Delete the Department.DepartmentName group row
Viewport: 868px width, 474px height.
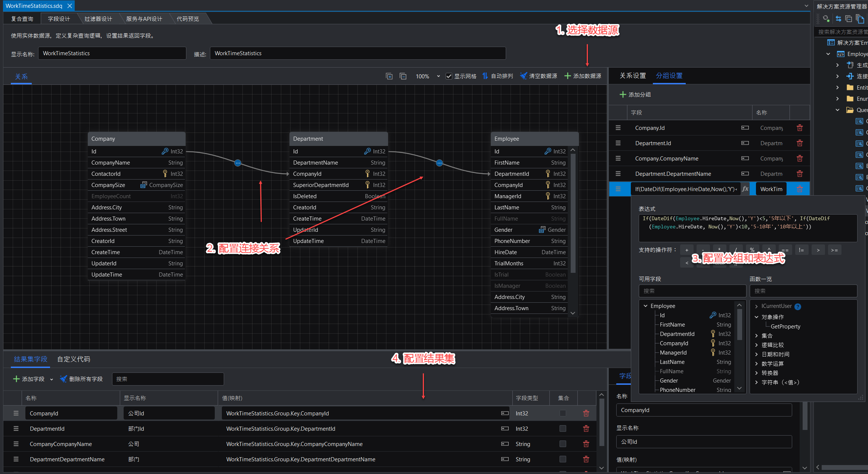tap(800, 174)
